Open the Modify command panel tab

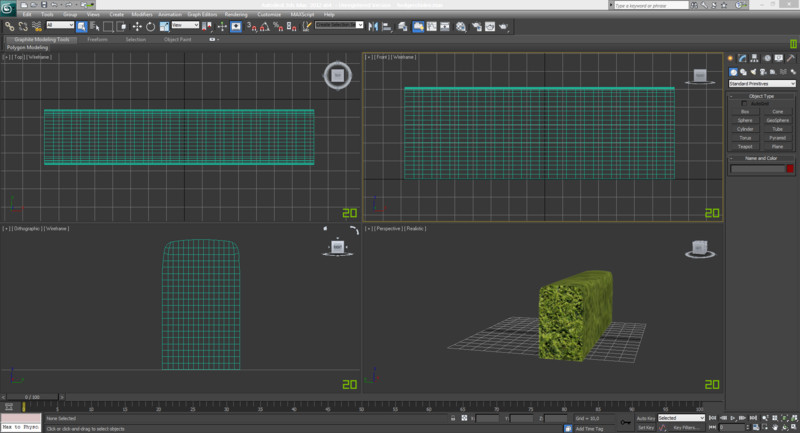click(x=742, y=59)
